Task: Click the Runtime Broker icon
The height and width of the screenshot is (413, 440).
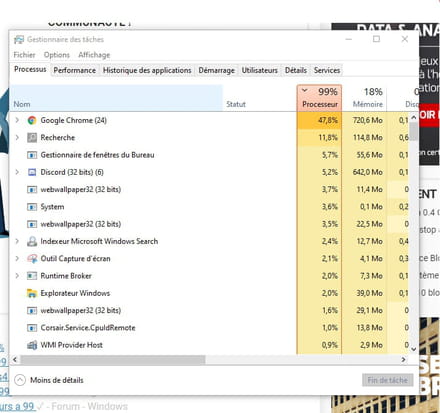Action: (32, 276)
